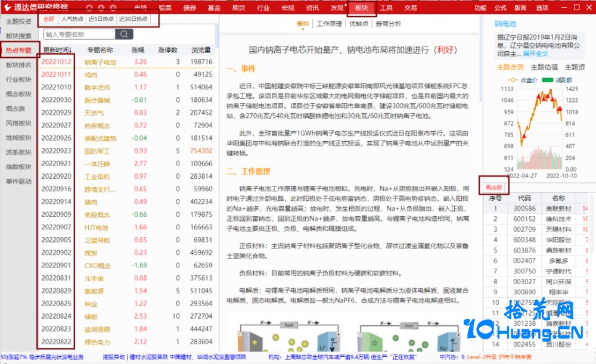Switch to the 全部 filter tab

49,19
